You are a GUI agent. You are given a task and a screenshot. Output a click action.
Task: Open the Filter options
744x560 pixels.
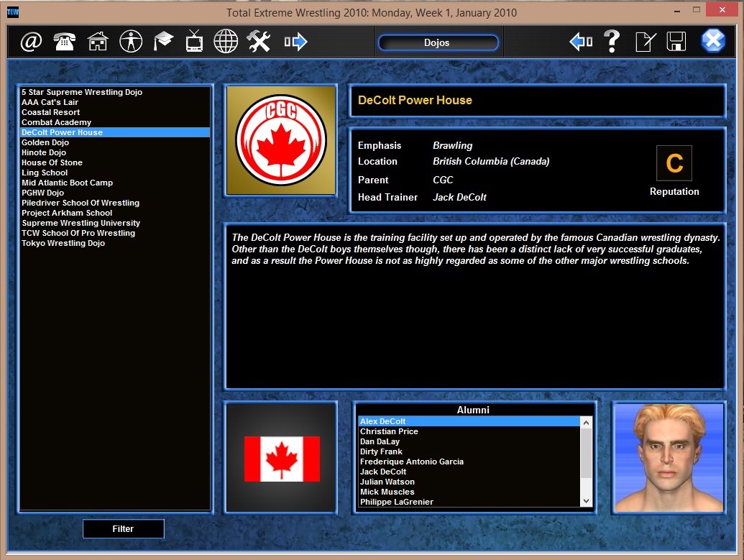point(123,528)
